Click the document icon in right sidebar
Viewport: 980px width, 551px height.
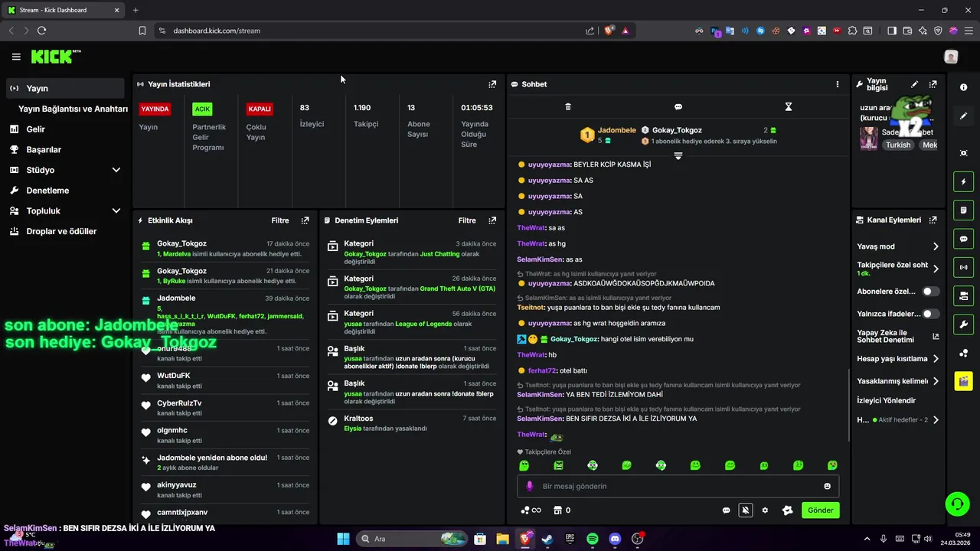(x=963, y=210)
